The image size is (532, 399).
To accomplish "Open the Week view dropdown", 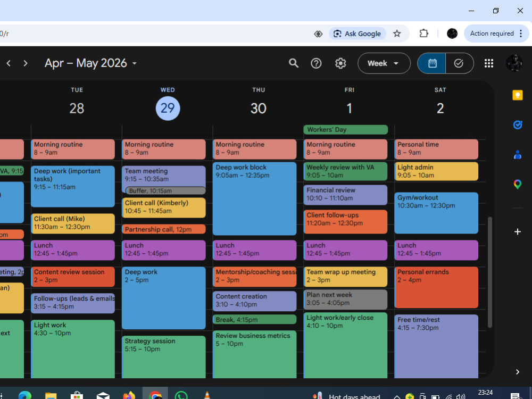I will pyautogui.click(x=384, y=63).
